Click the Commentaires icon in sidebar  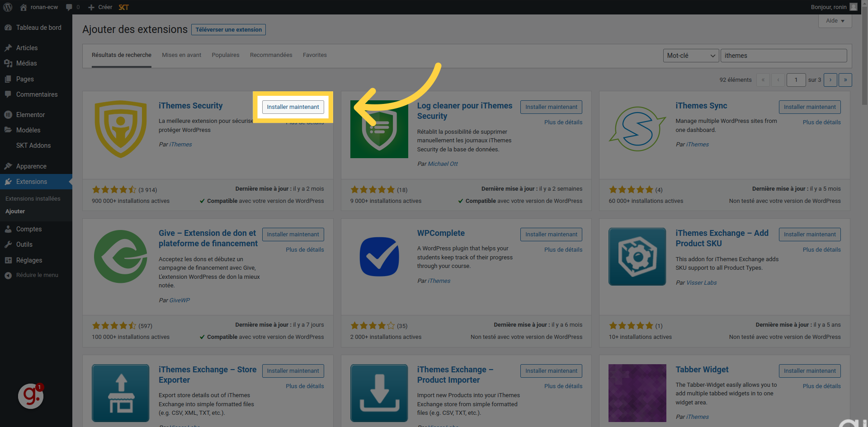8,94
